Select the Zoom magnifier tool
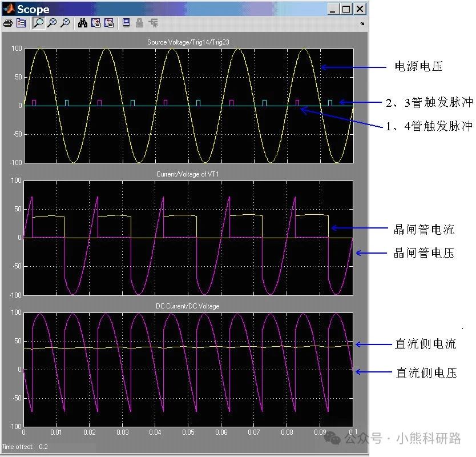The width and height of the screenshot is (476, 457). tap(39, 23)
